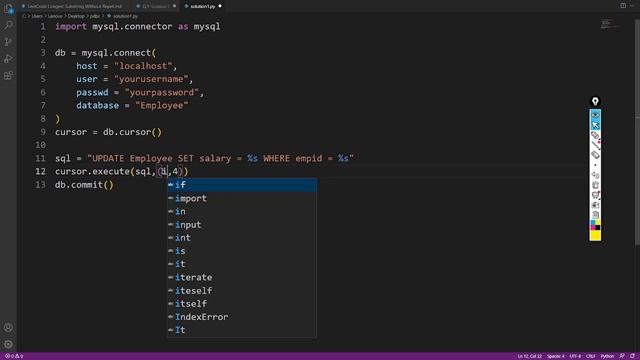The height and width of the screenshot is (360, 640).
Task: Click the trash bin icon in annotation toolbar
Action: [595, 185]
